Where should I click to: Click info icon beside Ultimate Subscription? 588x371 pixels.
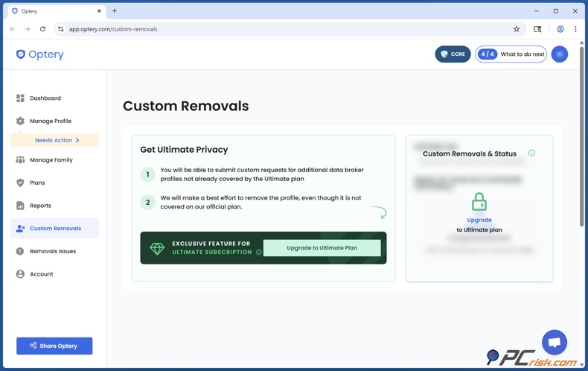(x=259, y=253)
